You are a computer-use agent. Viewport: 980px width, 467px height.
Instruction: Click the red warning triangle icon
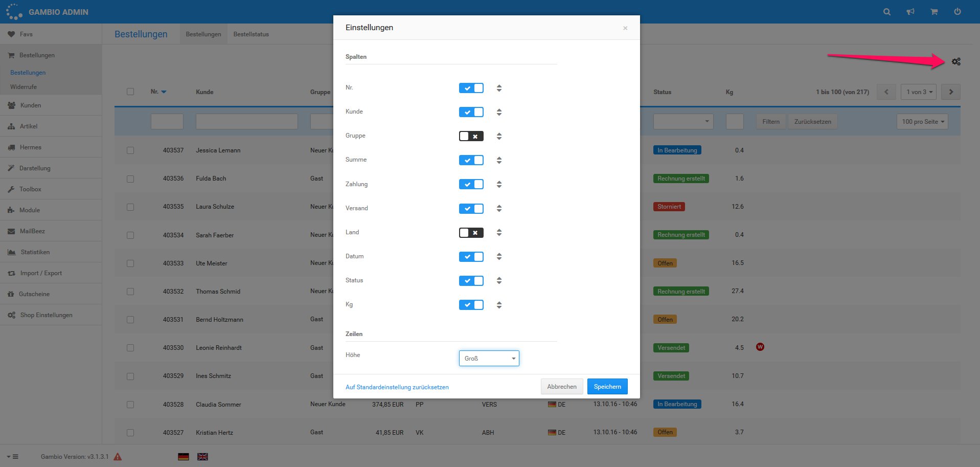tap(118, 457)
